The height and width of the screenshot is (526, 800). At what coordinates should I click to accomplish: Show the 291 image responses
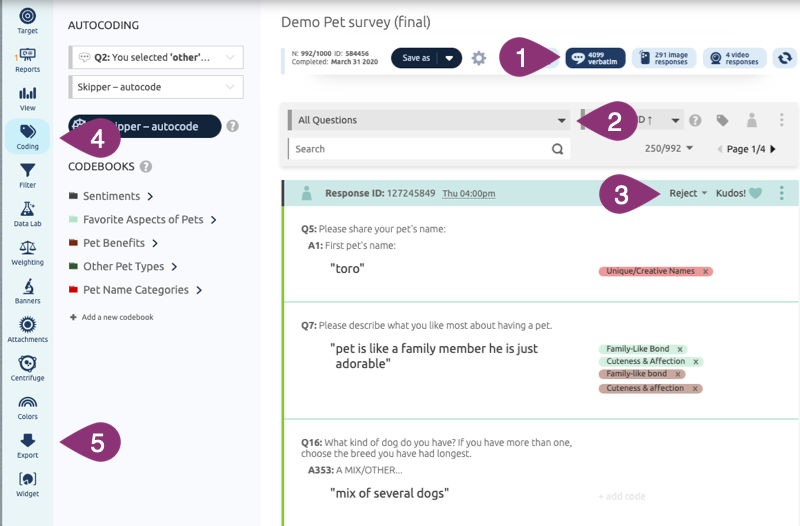pyautogui.click(x=663, y=58)
